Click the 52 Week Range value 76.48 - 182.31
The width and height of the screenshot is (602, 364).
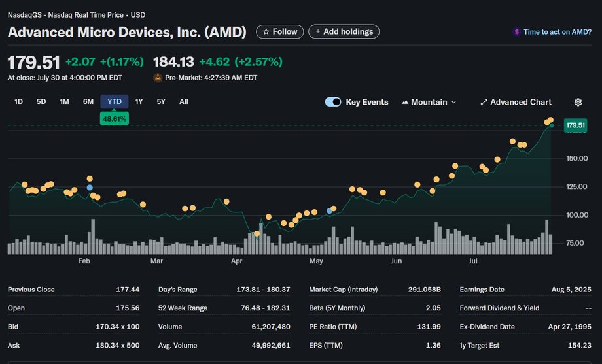click(266, 308)
